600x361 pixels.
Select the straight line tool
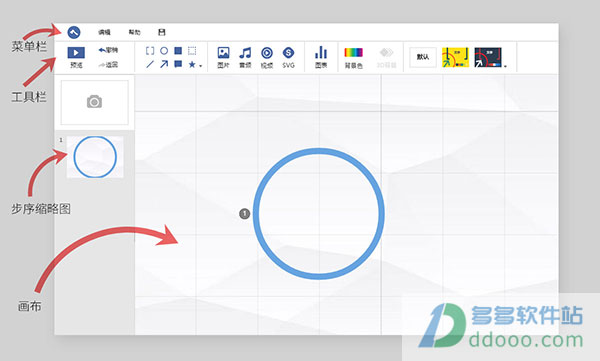tap(150, 64)
